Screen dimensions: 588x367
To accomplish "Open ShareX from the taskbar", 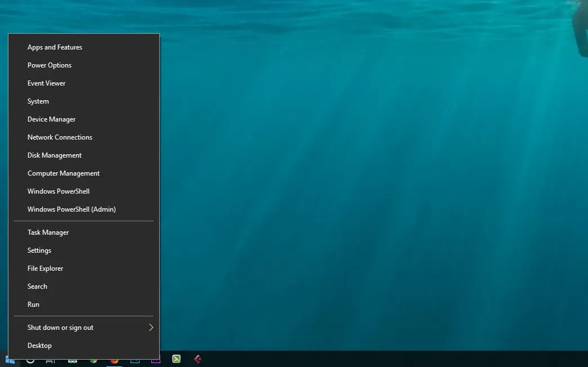I will pyautogui.click(x=176, y=359).
